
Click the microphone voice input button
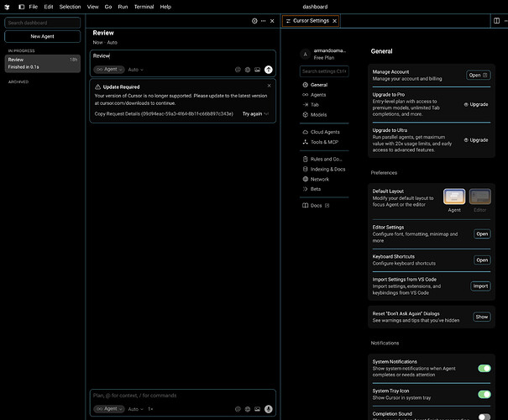(x=268, y=409)
